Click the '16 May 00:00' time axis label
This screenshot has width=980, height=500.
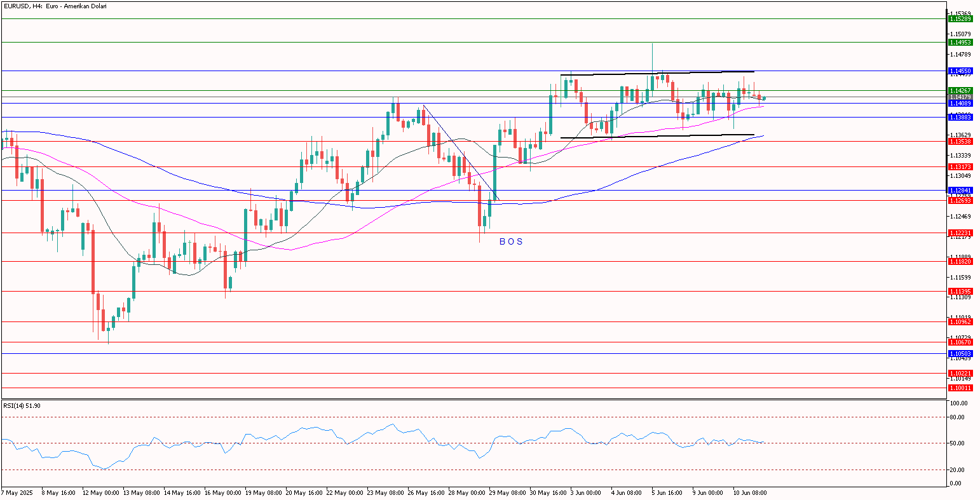(x=222, y=492)
